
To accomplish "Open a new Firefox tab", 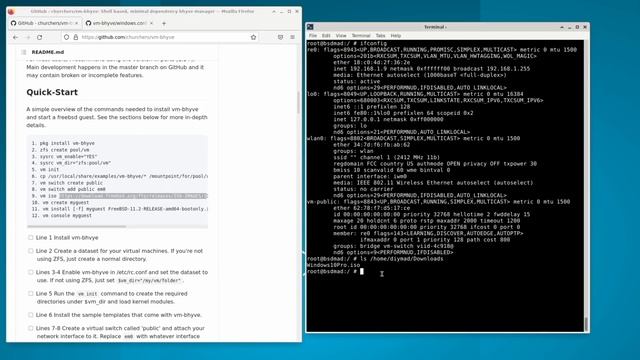I will click(x=164, y=23).
